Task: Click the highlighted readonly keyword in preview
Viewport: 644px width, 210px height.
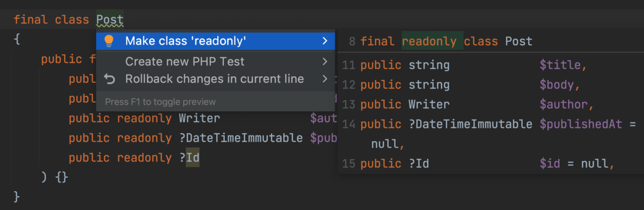Action: (x=429, y=41)
